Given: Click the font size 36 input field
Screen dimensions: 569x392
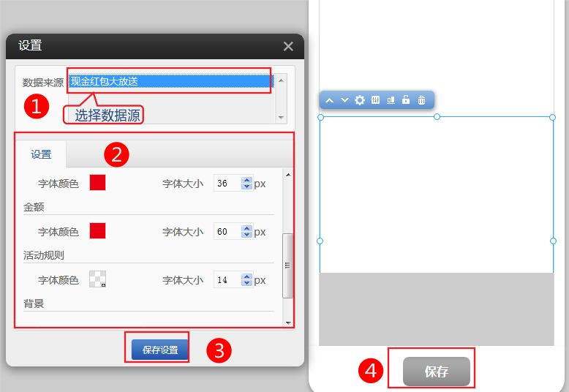Looking at the screenshot, I should [x=227, y=184].
